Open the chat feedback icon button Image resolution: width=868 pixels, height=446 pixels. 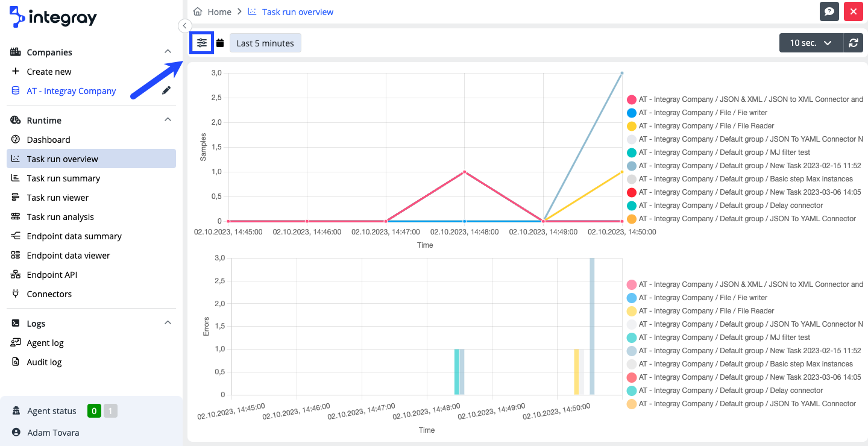click(x=829, y=11)
